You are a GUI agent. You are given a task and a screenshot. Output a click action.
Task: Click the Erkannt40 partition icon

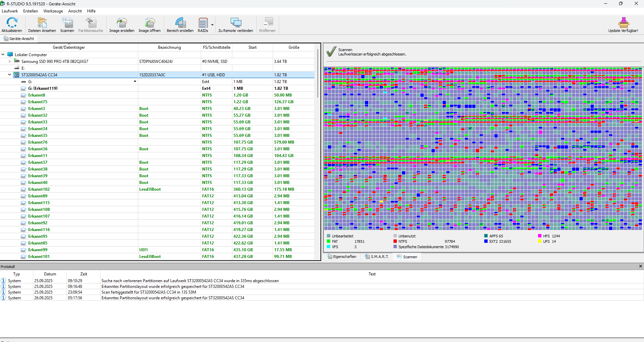click(x=23, y=183)
